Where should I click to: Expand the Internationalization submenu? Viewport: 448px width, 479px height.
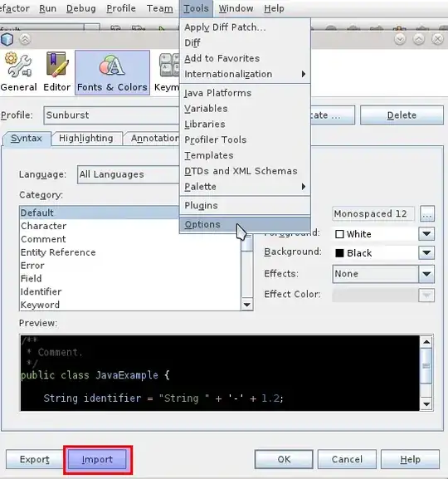click(x=245, y=74)
